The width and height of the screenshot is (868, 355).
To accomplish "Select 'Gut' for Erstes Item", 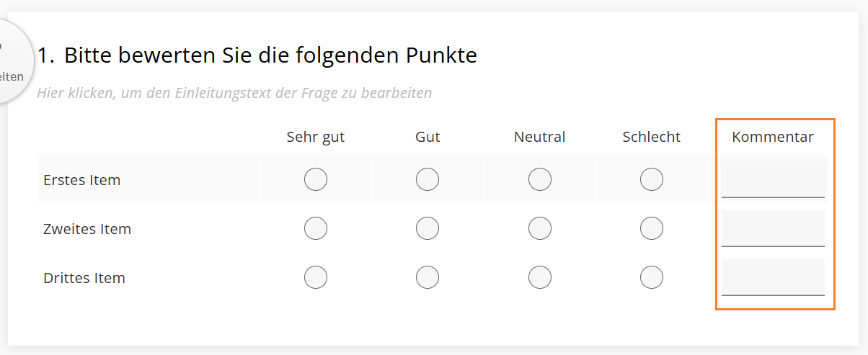I will point(428,179).
